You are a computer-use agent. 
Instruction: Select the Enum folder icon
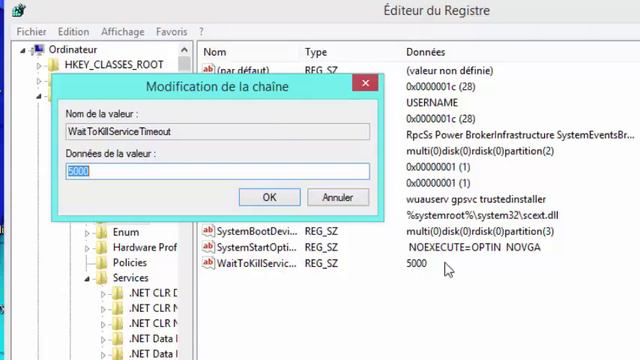tap(102, 232)
